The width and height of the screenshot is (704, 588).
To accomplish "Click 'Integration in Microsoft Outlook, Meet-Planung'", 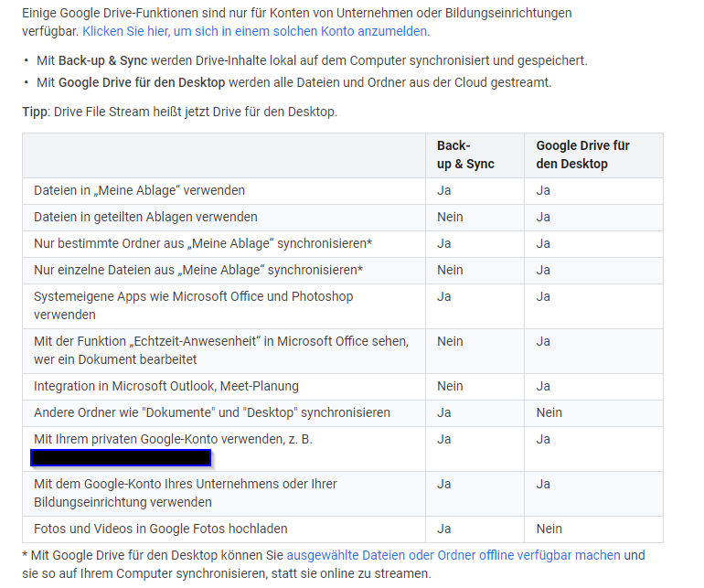I will [x=166, y=386].
